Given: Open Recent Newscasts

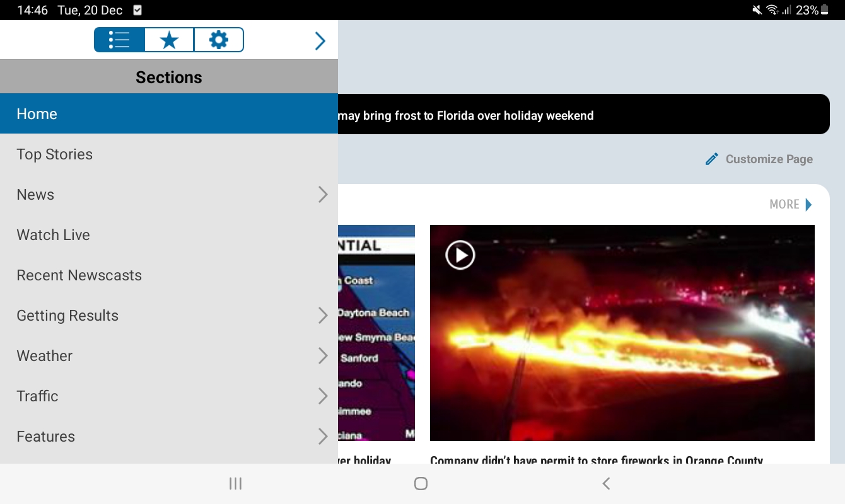Looking at the screenshot, I should 169,275.
